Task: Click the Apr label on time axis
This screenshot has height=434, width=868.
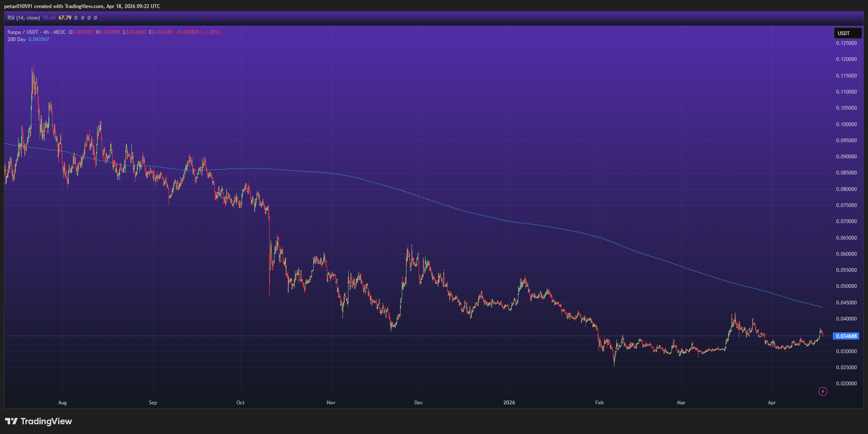Action: [x=771, y=403]
